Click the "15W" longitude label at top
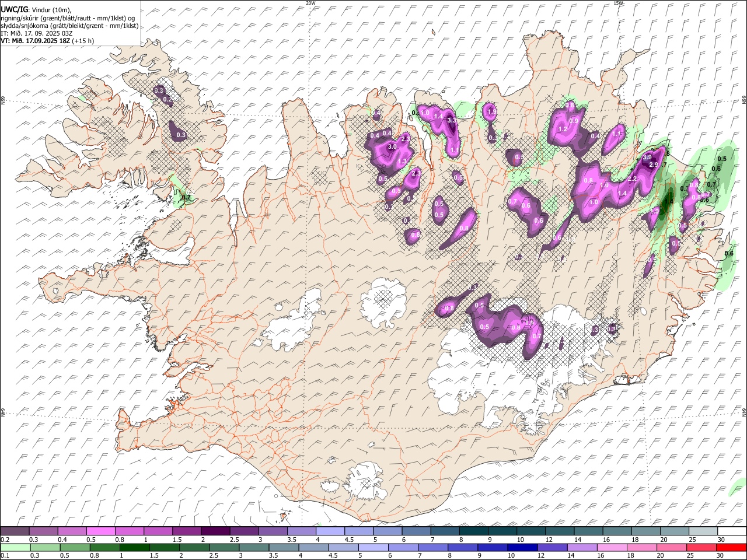Viewport: 747px width, 560px height. (618, 3)
